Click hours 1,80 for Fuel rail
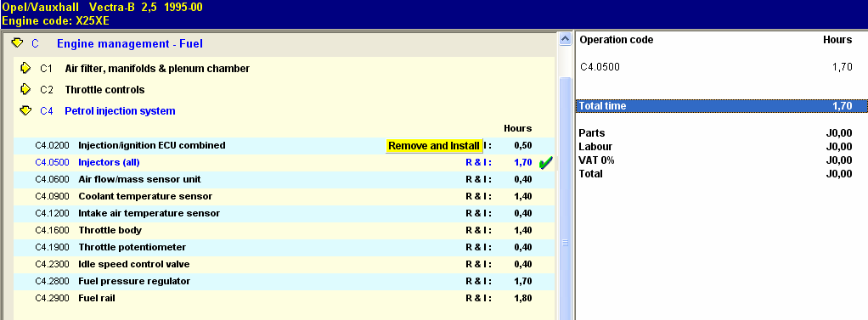This screenshot has height=320, width=868. point(522,299)
